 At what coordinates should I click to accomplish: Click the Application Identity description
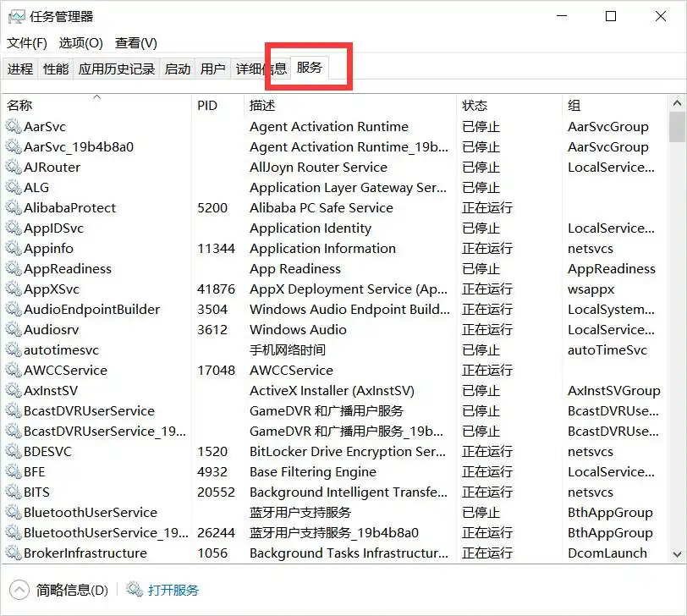click(x=311, y=228)
